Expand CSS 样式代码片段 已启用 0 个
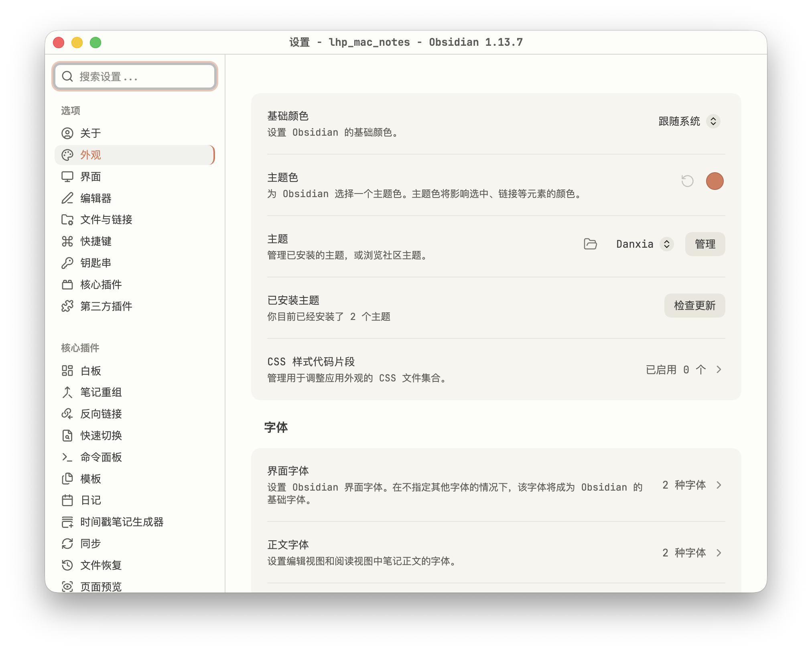 684,369
